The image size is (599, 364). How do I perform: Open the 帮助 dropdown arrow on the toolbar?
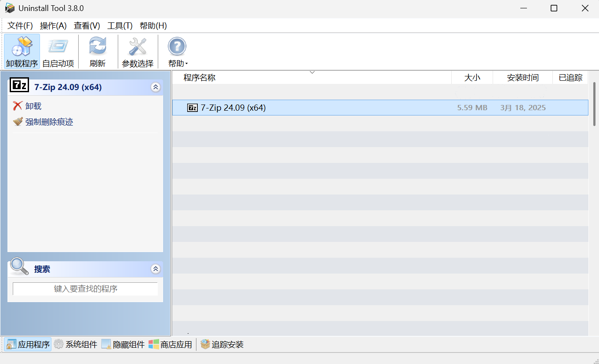pyautogui.click(x=185, y=63)
